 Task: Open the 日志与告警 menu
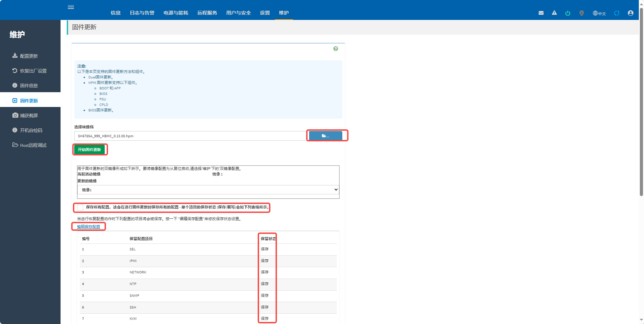coord(142,13)
